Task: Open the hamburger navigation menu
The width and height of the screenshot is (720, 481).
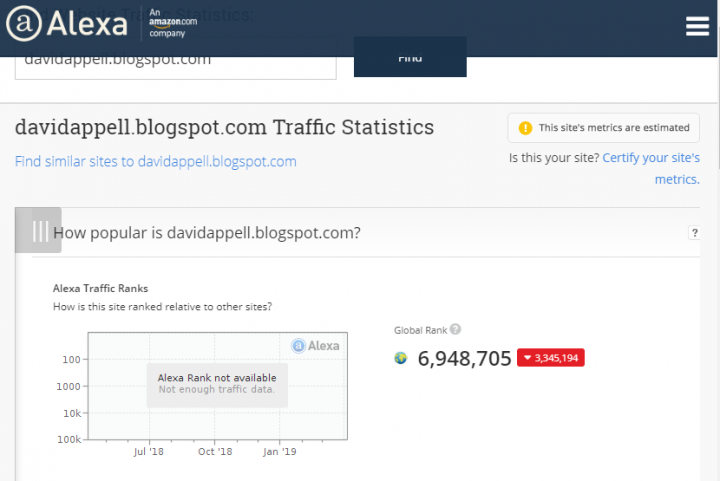Action: (x=697, y=27)
